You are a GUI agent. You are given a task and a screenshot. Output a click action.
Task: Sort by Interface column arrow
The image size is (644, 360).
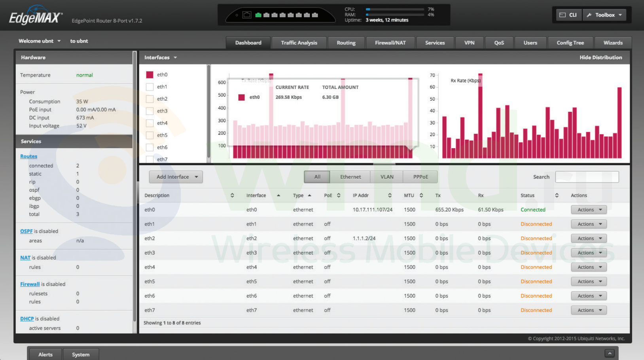(278, 195)
